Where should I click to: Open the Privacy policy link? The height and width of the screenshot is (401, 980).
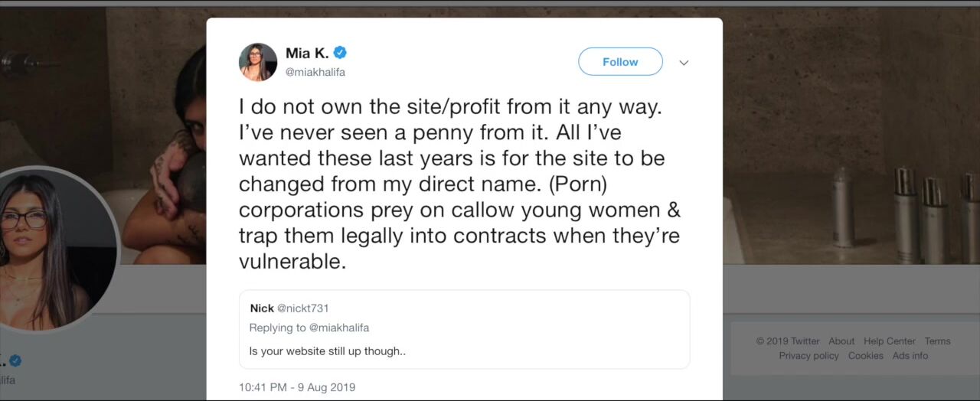pos(808,356)
